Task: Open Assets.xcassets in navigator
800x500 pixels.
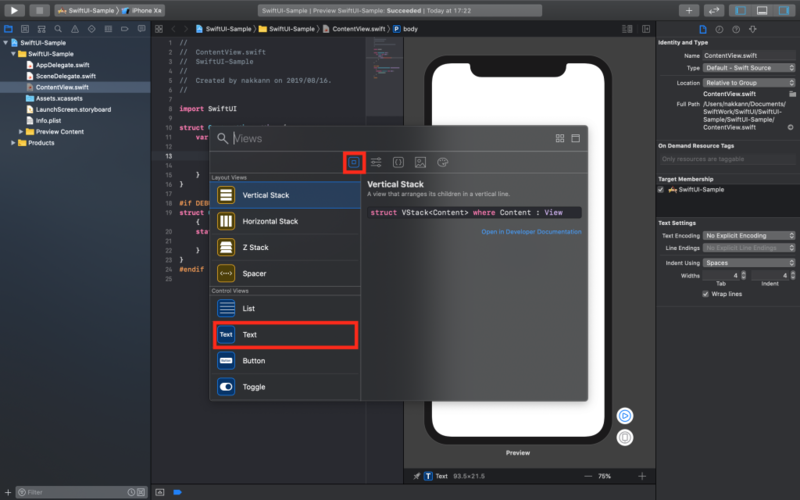Action: (x=59, y=98)
